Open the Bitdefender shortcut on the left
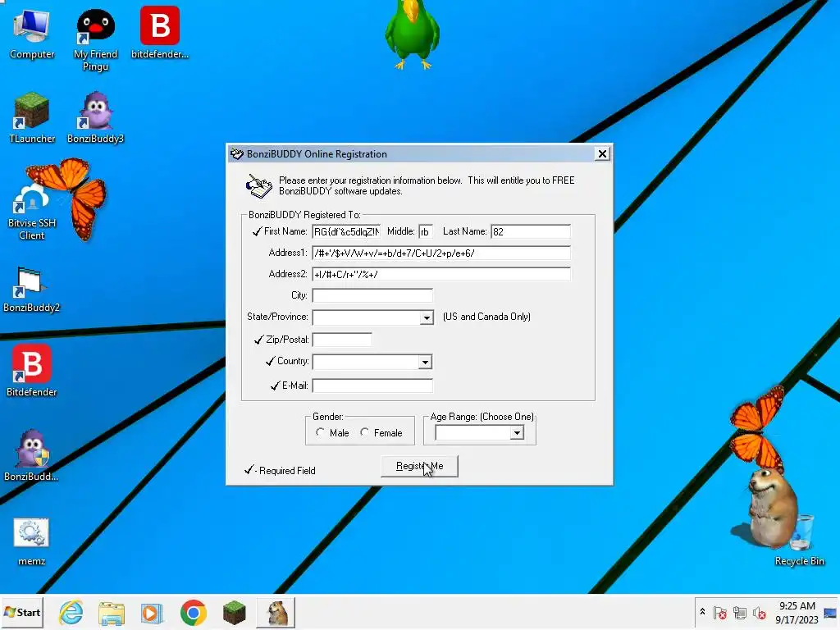The width and height of the screenshot is (840, 630). pos(32,371)
